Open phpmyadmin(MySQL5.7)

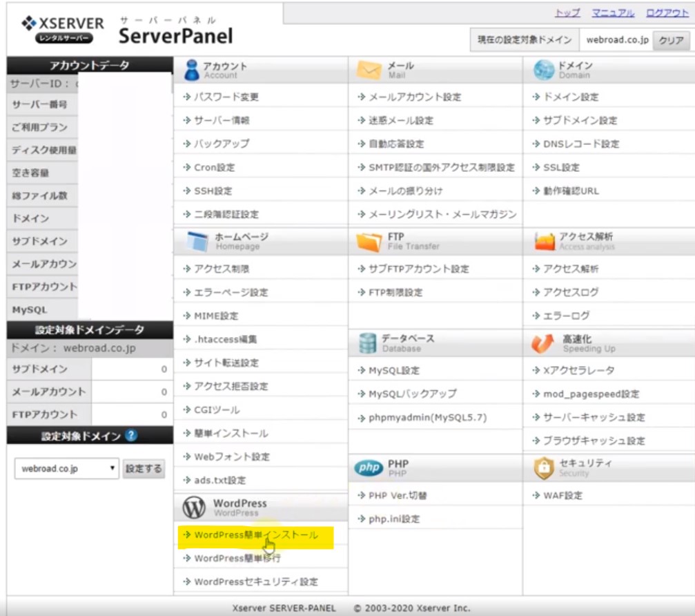coord(427,417)
